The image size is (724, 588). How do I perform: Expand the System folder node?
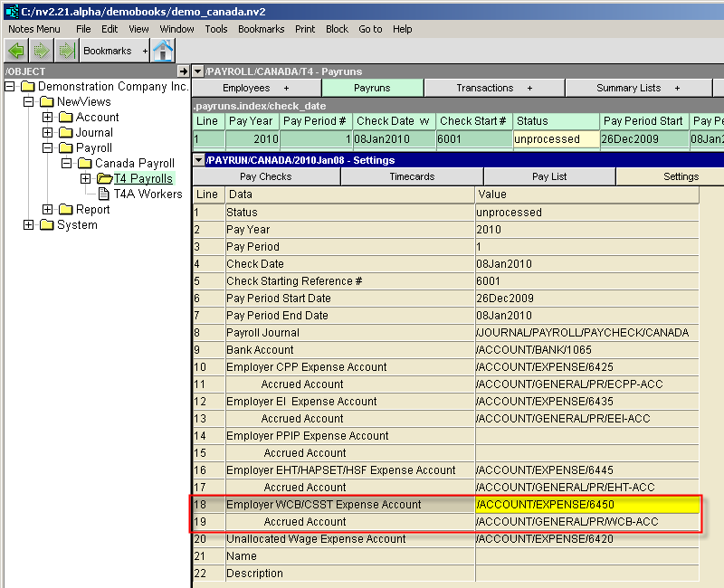click(29, 225)
